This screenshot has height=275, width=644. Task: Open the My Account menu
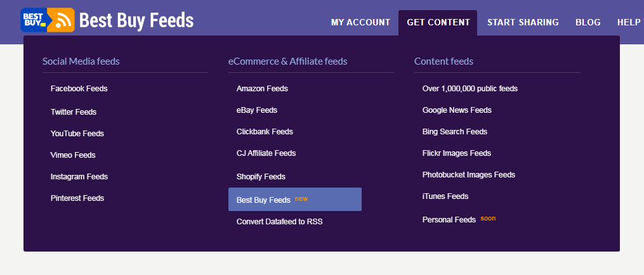(360, 23)
